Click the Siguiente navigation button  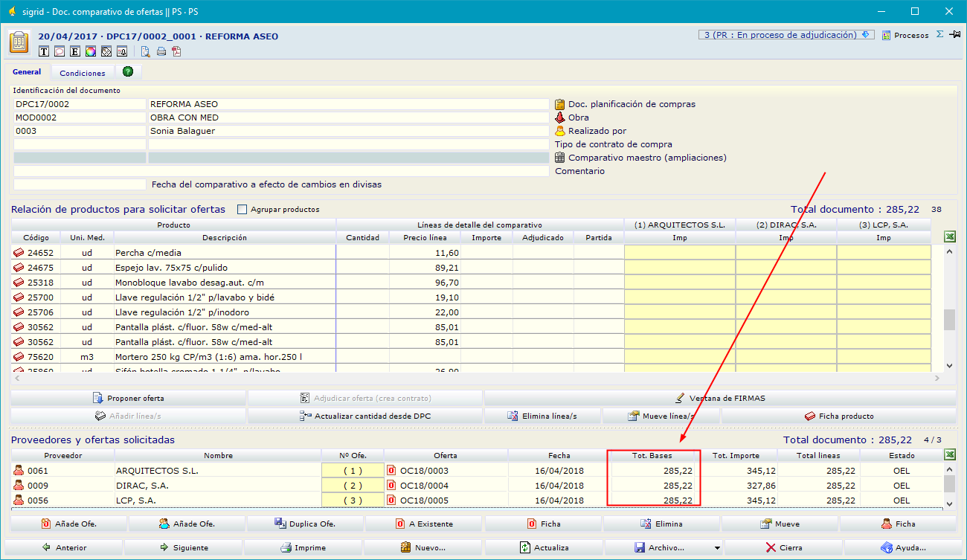pos(184,547)
